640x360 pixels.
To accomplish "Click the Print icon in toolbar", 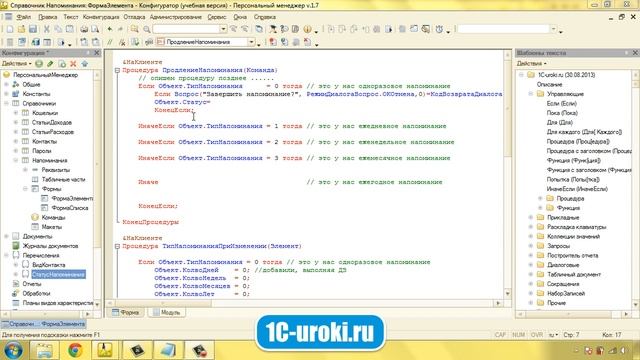I will [x=84, y=29].
